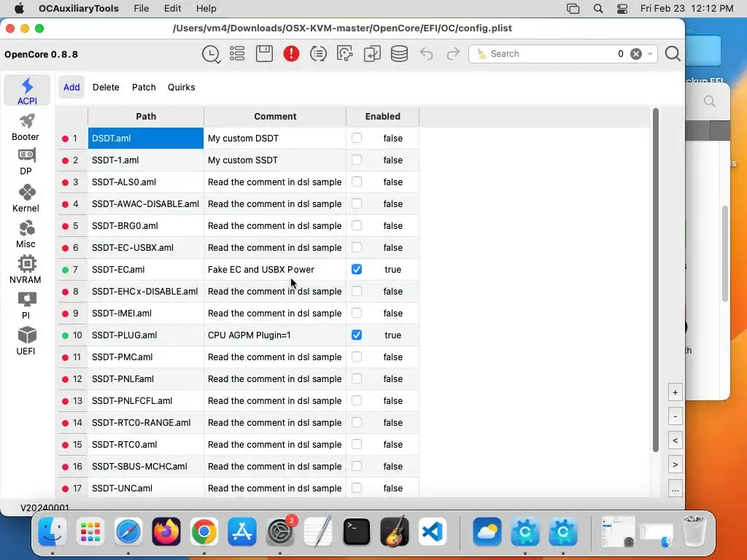This screenshot has width=747, height=560.
Task: Enable the SSDT-PMC.aml checkbox
Action: click(356, 357)
